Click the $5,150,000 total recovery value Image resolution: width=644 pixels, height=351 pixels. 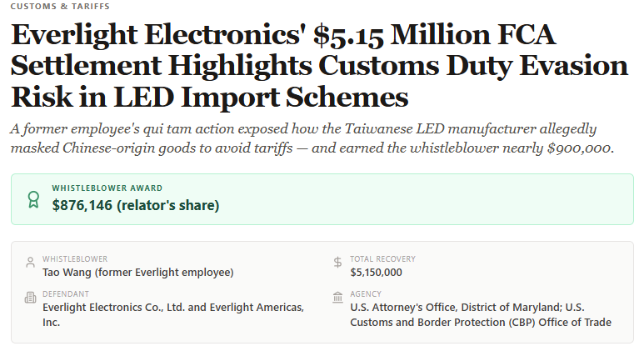377,273
